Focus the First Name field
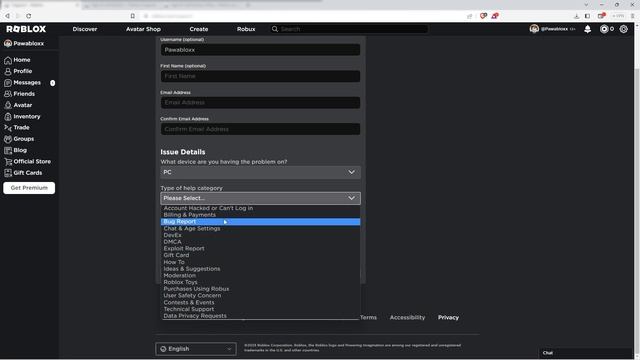Screen dimensions: 640x360 [260, 76]
